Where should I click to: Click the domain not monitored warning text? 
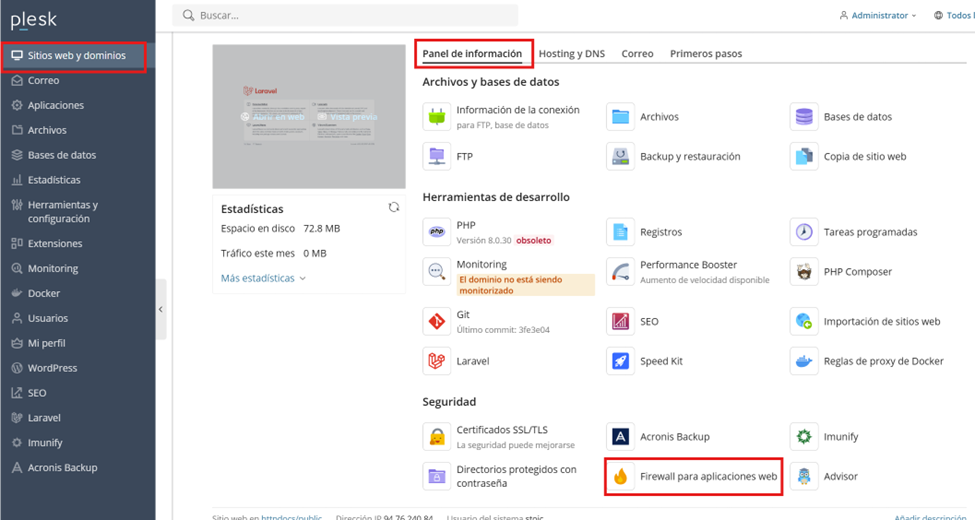tap(525, 285)
